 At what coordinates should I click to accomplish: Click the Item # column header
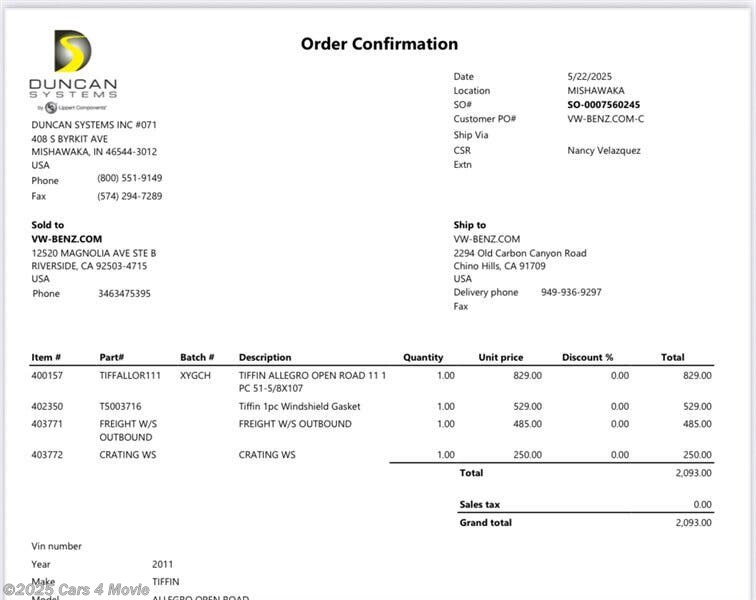tap(46, 357)
